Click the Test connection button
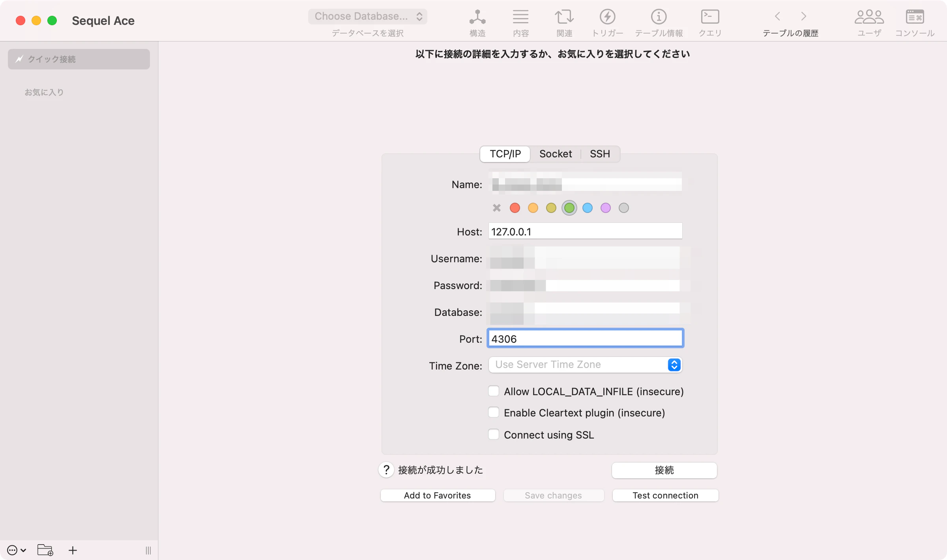Image resolution: width=947 pixels, height=560 pixels. tap(665, 495)
